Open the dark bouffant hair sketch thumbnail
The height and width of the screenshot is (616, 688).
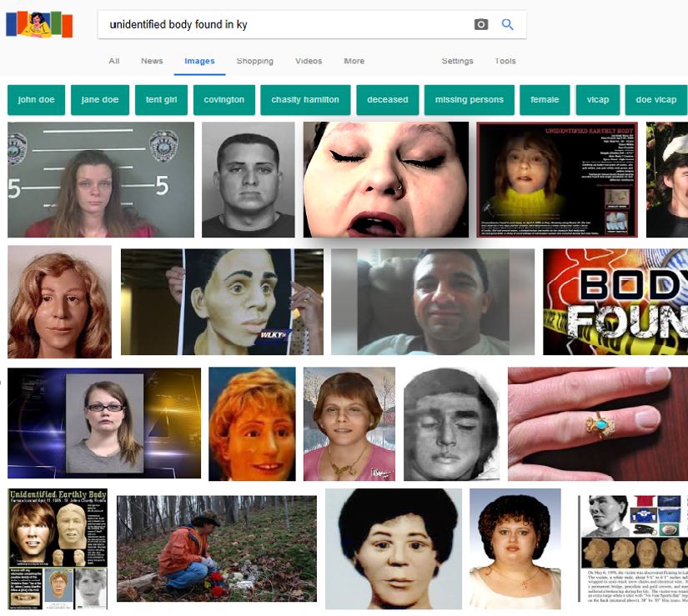click(x=394, y=549)
